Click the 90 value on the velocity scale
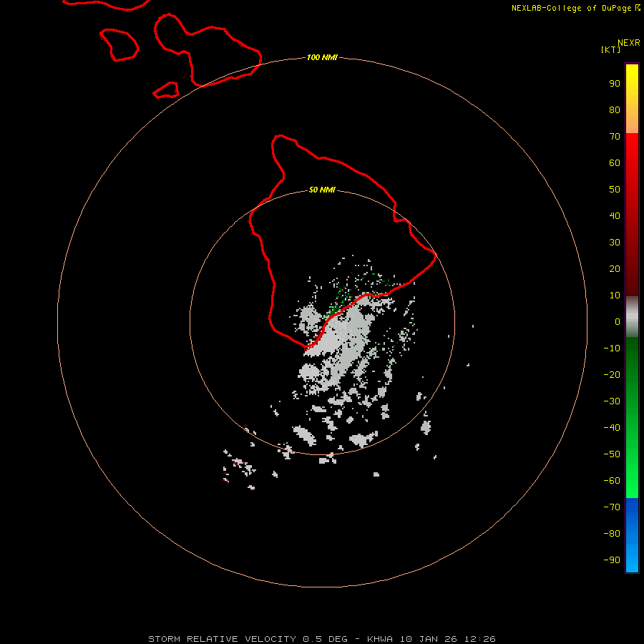Image resolution: width=644 pixels, height=644 pixels. pyautogui.click(x=615, y=84)
